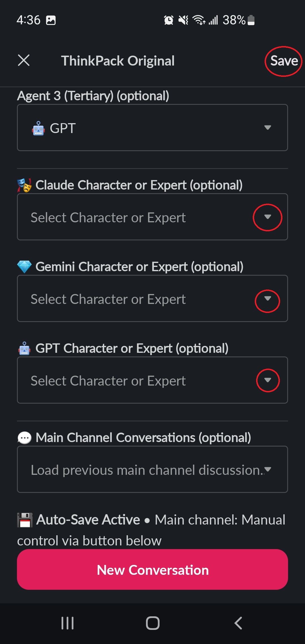The image size is (305, 644).
Task: Open the Agent 3 Tertiary dropdown
Action: click(x=152, y=128)
